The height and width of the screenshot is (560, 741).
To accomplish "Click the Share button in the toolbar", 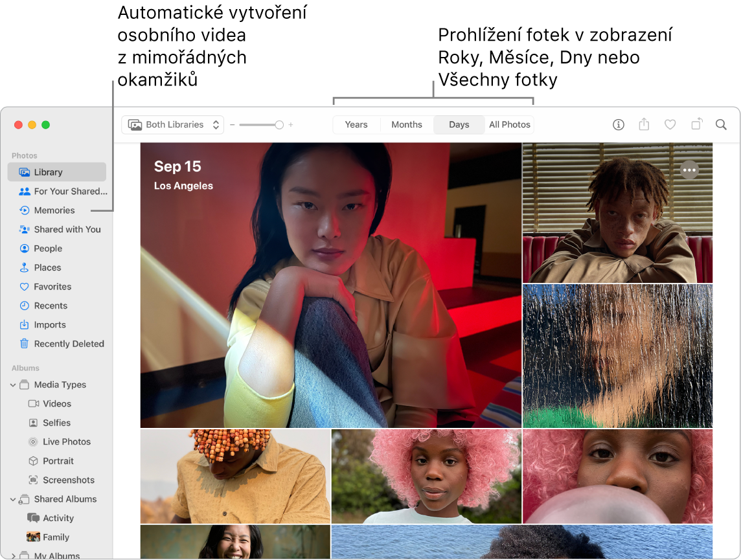I will [644, 124].
